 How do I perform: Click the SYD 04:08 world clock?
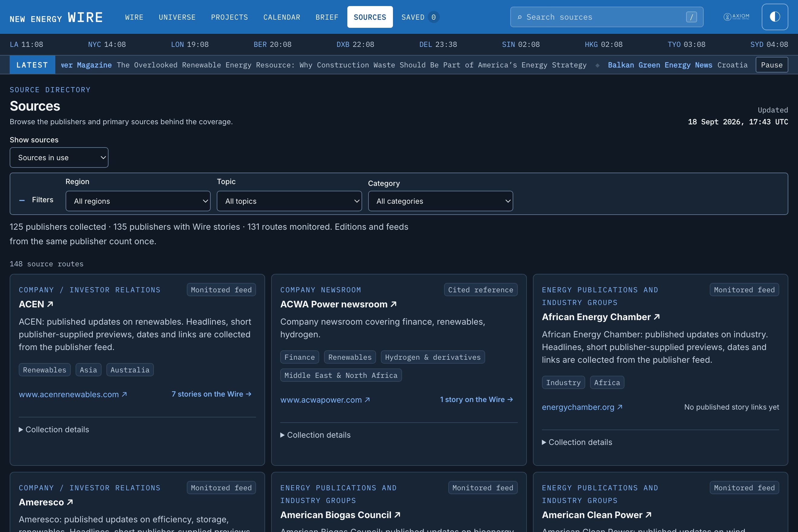769,44
